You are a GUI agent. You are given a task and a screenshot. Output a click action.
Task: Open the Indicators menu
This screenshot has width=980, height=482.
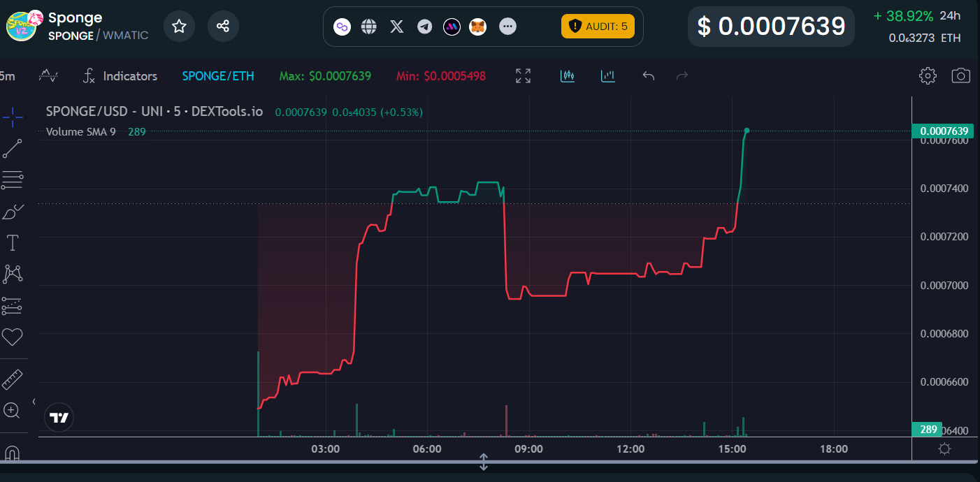click(120, 76)
